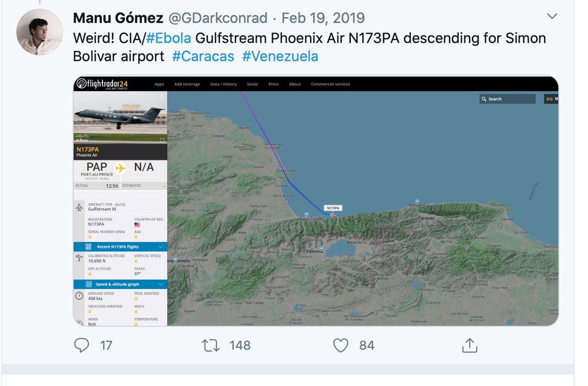The width and height of the screenshot is (588, 386).
Task: Click the airport pin at Puerto Cabello
Action: pos(306,214)
